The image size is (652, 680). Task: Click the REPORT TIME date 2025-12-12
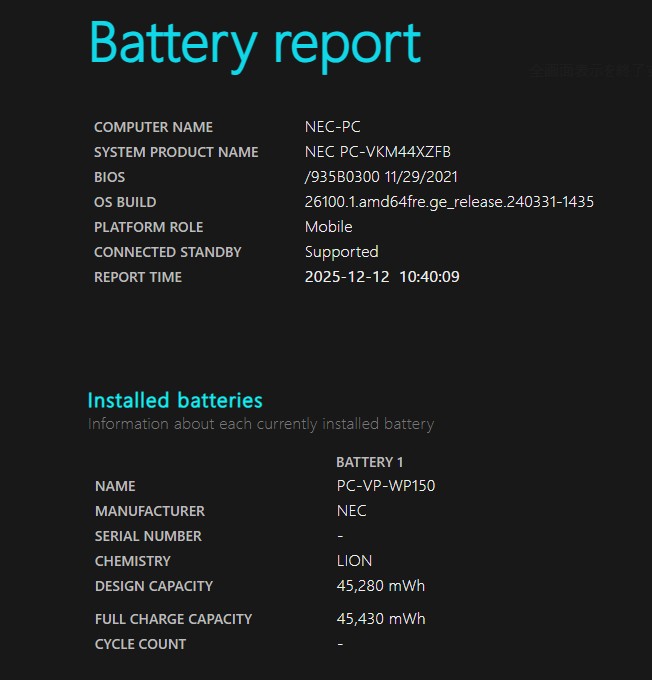pyautogui.click(x=346, y=277)
